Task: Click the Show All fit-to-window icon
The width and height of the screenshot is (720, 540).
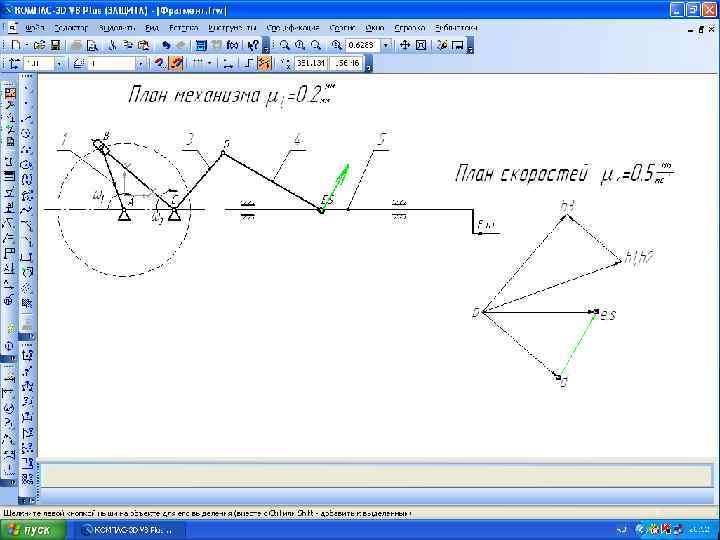Action: pyautogui.click(x=421, y=45)
